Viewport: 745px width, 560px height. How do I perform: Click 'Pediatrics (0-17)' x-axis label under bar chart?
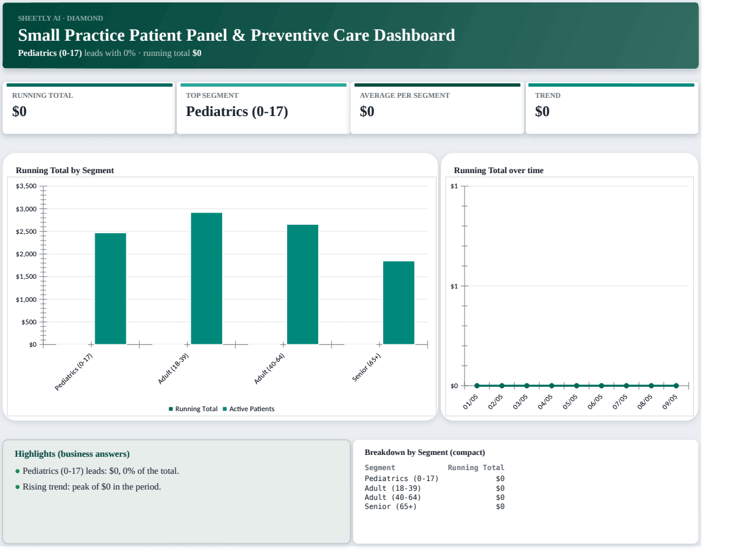[73, 372]
